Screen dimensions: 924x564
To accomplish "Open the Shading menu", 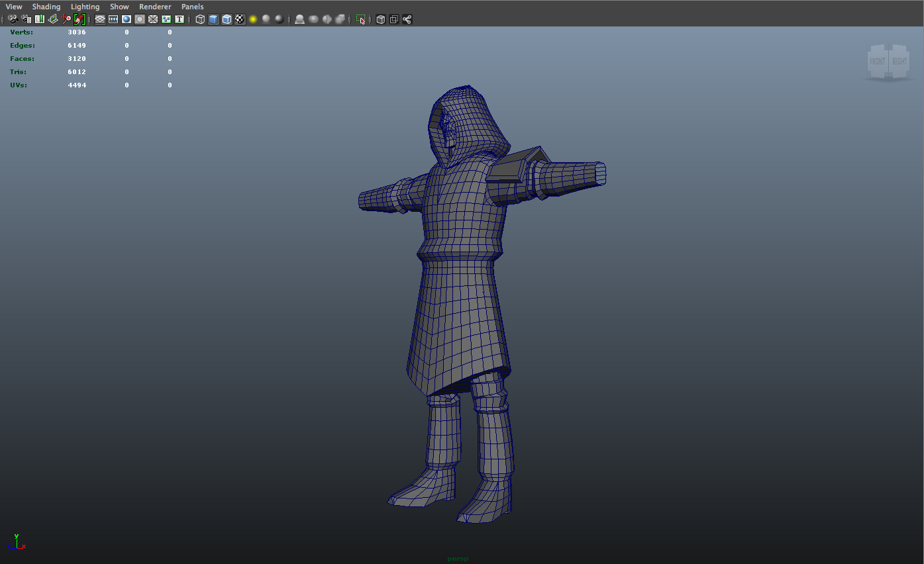I will [46, 7].
